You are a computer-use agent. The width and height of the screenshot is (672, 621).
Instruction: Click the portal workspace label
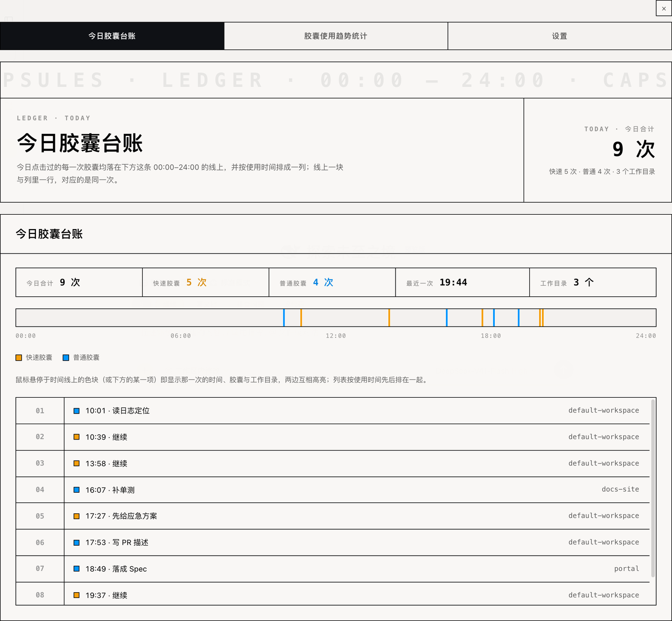coord(626,569)
